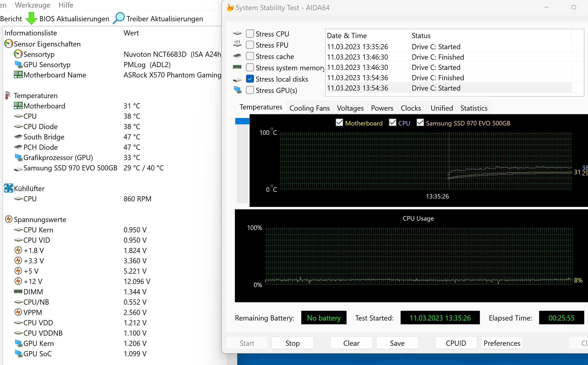Click the Temperaturen temperature section icon
Image resolution: width=588 pixels, height=365 pixels.
tap(8, 95)
